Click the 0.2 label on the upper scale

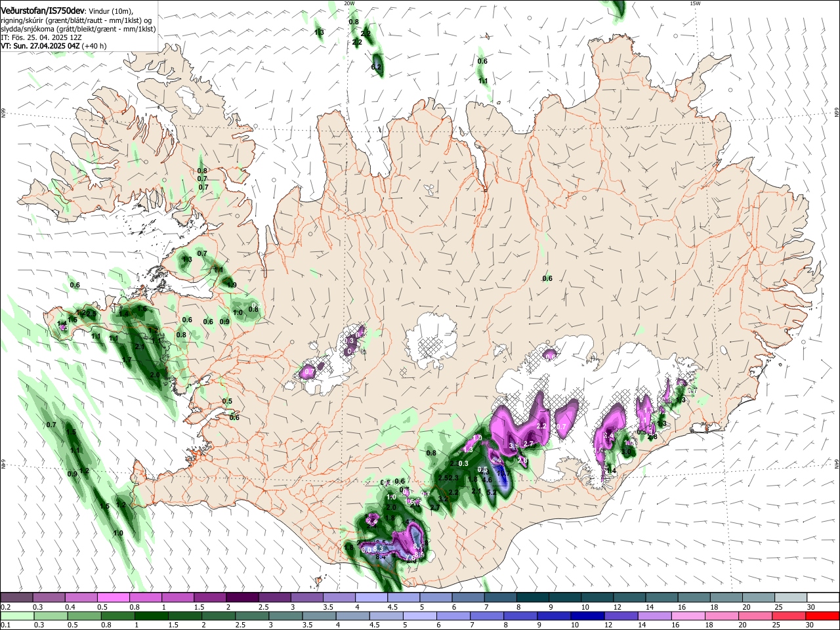pyautogui.click(x=6, y=607)
